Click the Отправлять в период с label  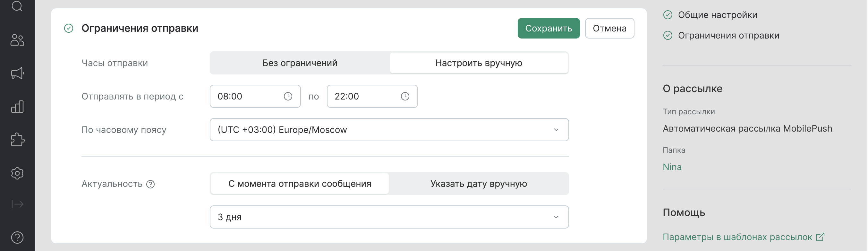(132, 97)
